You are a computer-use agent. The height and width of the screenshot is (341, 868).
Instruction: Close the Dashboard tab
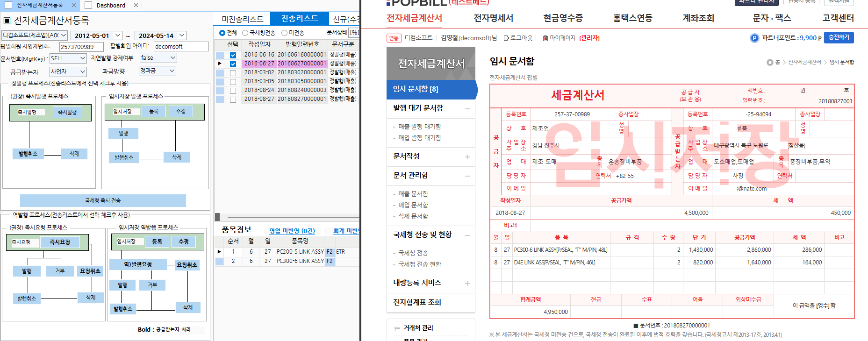tap(136, 5)
